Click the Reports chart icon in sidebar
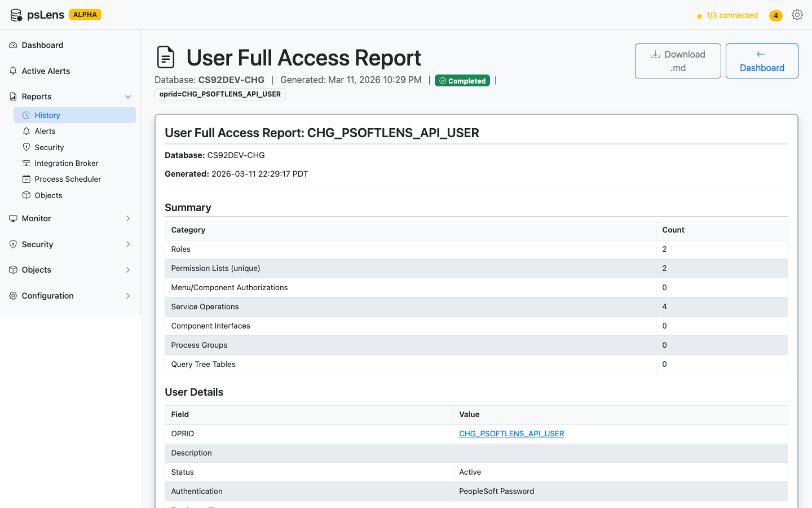This screenshot has height=508, width=812. click(x=13, y=97)
